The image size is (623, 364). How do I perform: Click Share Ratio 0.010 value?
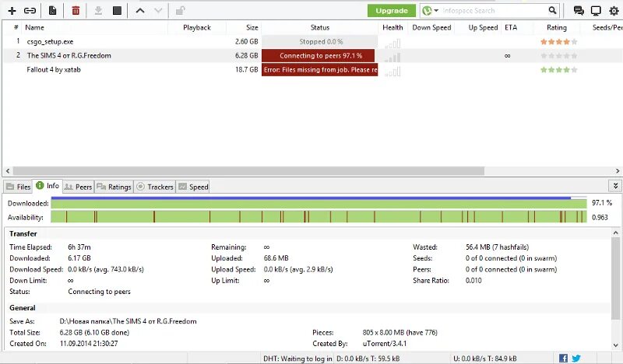point(473,281)
